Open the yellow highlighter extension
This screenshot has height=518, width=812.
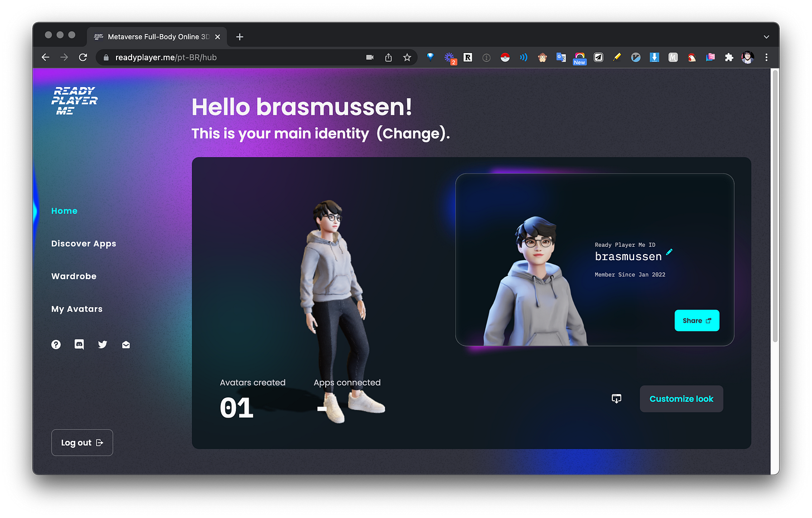pyautogui.click(x=617, y=57)
